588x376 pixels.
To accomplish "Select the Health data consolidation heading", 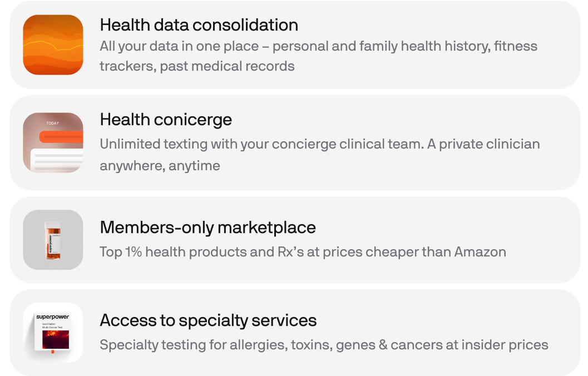I will 199,25.
